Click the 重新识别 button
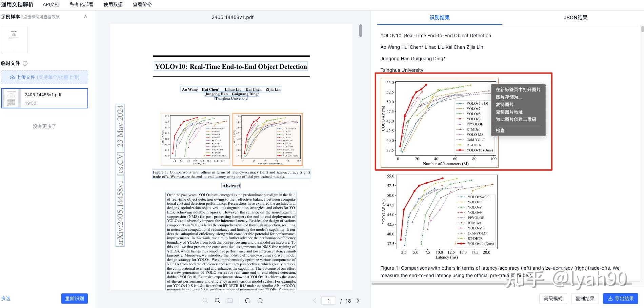The width and height of the screenshot is (644, 308). [75, 299]
